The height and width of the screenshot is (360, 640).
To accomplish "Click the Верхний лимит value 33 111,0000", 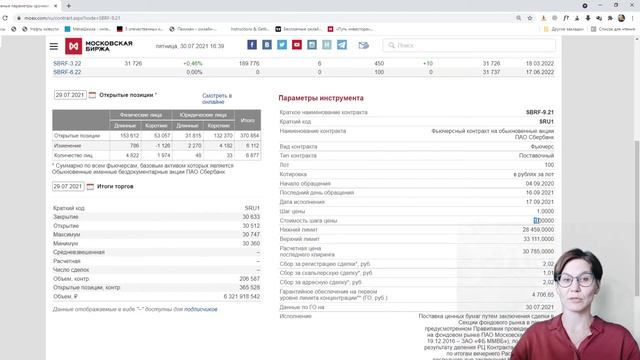I will [538, 239].
